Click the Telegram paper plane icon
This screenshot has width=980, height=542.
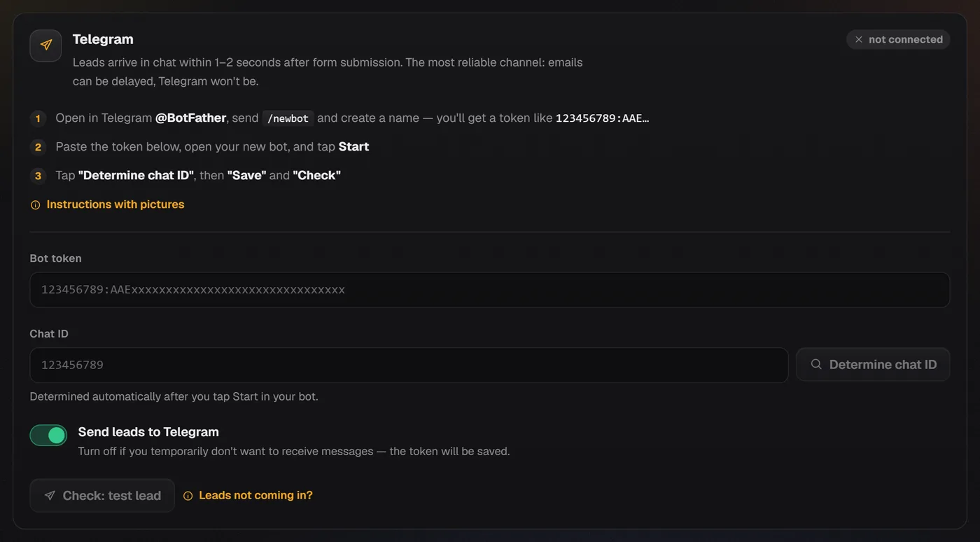[45, 46]
